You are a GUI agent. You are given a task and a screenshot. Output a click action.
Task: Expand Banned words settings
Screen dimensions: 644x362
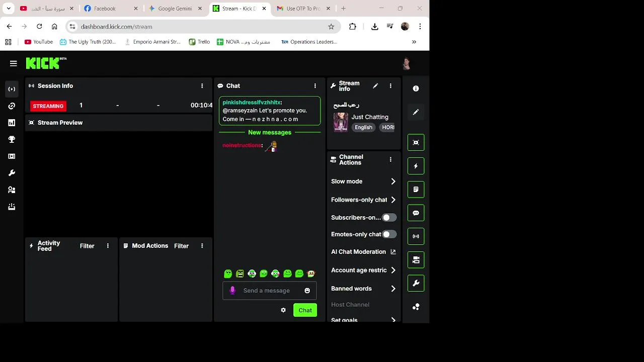click(x=364, y=289)
